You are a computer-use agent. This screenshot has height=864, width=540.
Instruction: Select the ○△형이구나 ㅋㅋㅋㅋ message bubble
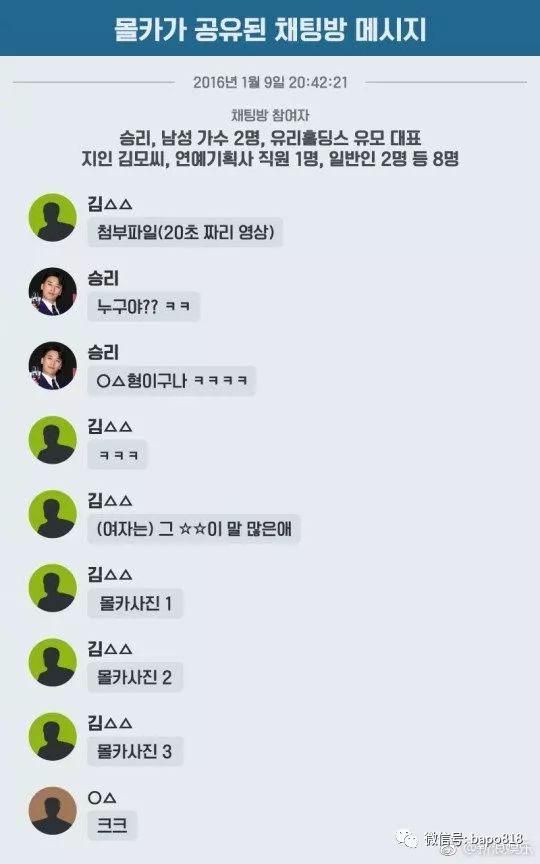[171, 381]
